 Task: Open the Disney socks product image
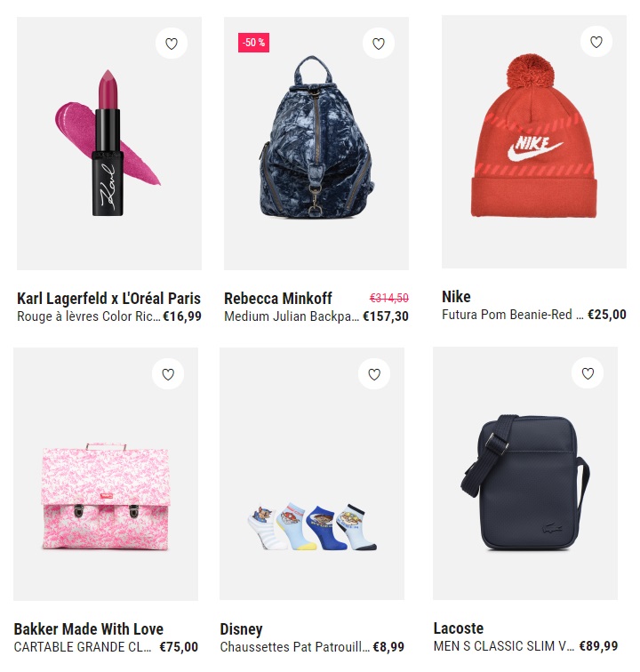[x=312, y=474]
